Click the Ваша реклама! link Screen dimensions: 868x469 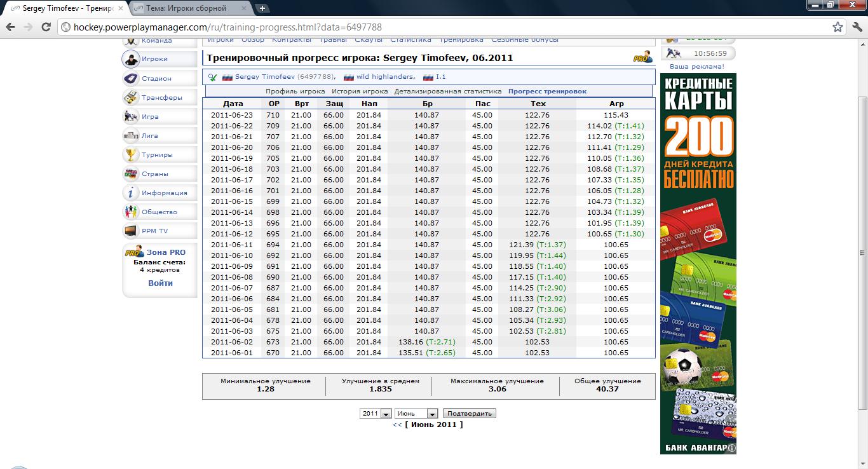[696, 66]
